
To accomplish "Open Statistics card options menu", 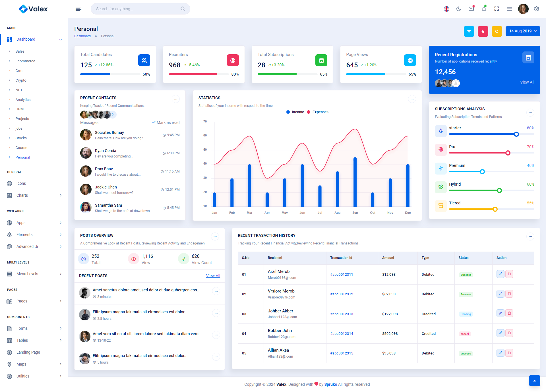I will tap(412, 99).
